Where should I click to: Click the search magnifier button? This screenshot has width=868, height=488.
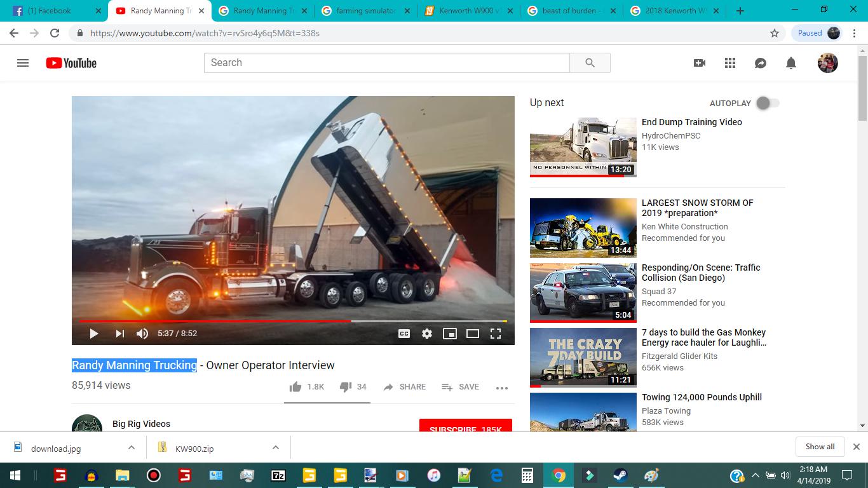coord(590,63)
